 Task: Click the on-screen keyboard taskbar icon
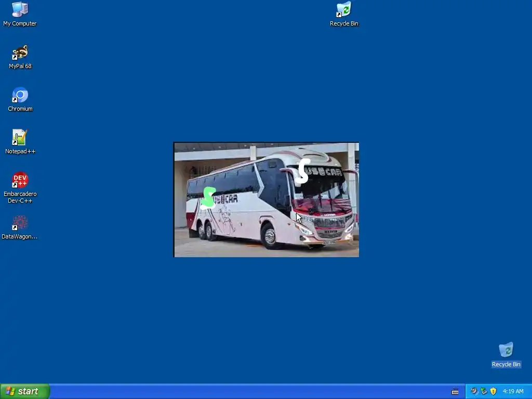tap(455, 392)
